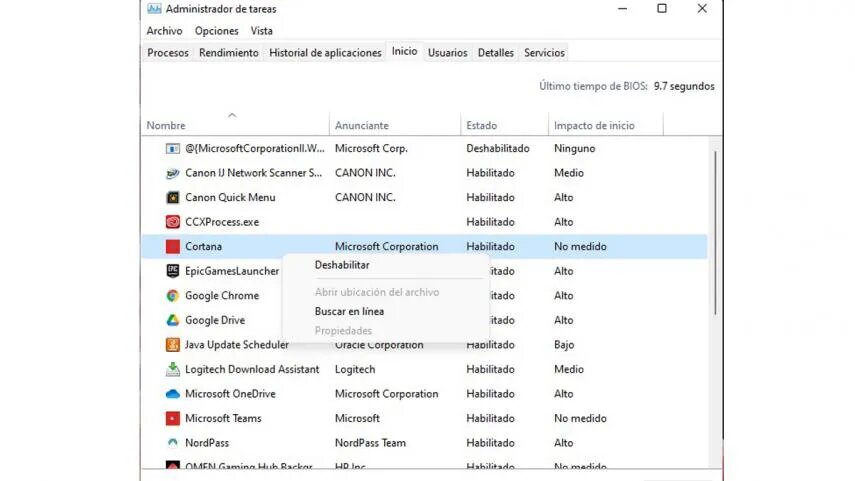Open the Opciones menu
Image resolution: width=855 pixels, height=481 pixels.
click(217, 31)
